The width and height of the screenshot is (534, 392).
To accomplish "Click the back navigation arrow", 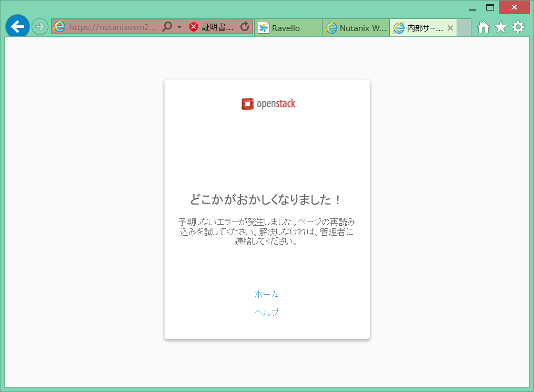I will tap(17, 27).
